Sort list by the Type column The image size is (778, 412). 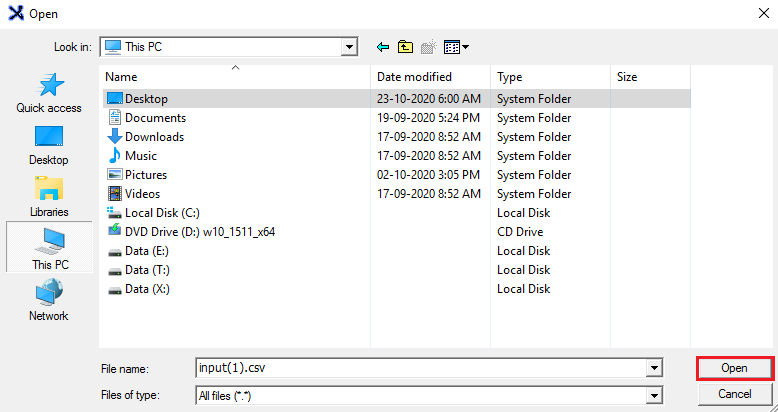(x=550, y=77)
